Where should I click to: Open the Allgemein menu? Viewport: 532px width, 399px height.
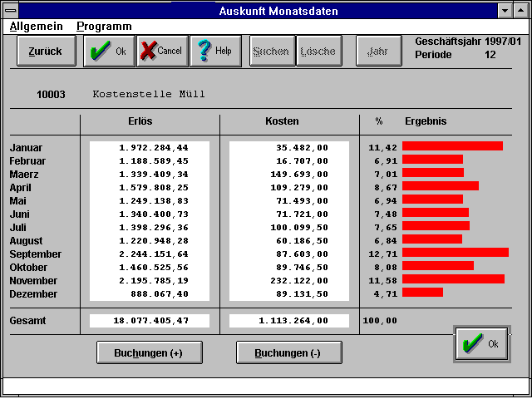point(36,26)
